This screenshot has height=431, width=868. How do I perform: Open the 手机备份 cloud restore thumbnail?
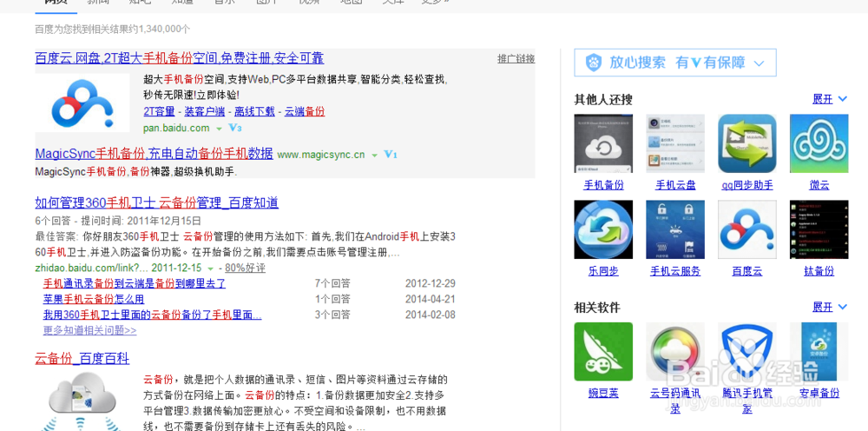(603, 143)
